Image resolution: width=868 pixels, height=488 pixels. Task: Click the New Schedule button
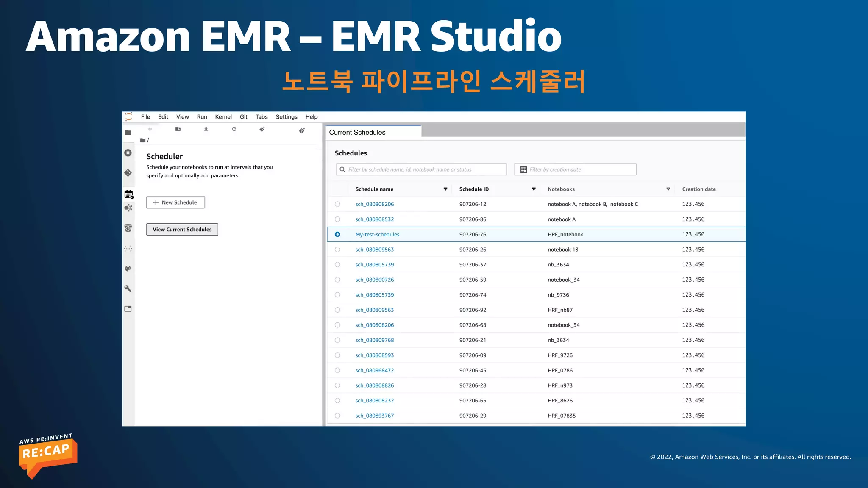pyautogui.click(x=175, y=202)
